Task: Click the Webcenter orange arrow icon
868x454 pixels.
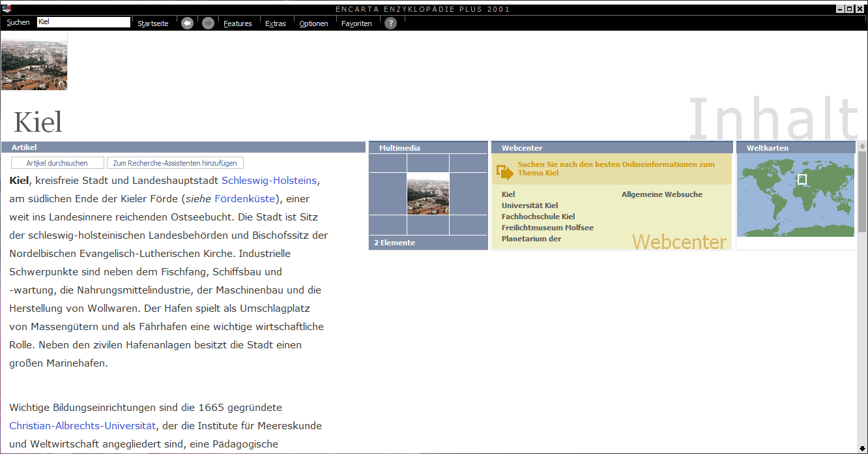Action: (504, 172)
